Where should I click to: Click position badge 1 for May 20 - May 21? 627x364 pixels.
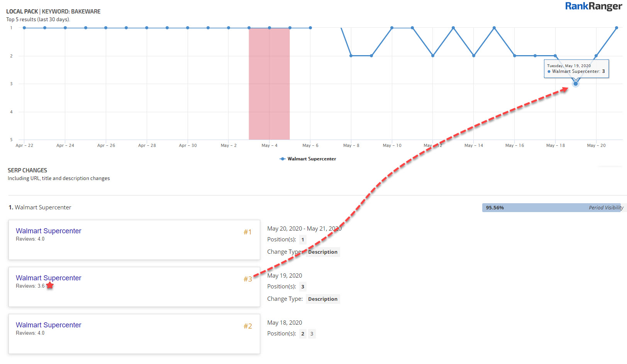coord(303,239)
